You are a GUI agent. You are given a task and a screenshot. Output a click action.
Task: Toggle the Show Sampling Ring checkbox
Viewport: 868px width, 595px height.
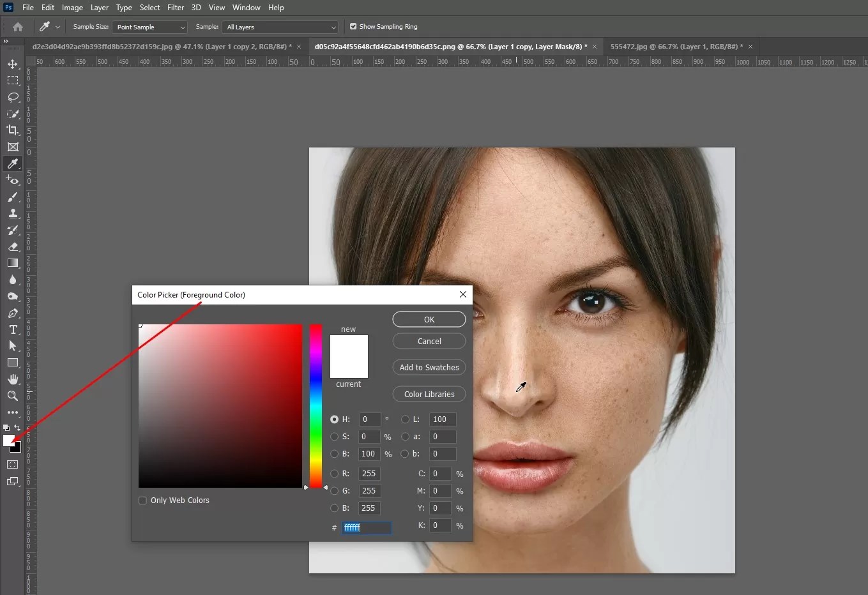(353, 27)
